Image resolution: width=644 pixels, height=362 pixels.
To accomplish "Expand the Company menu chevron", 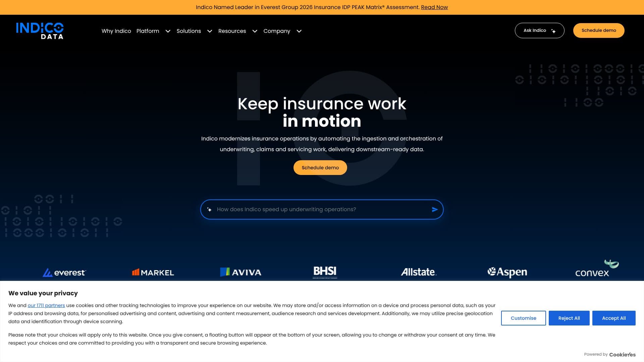I will point(299,31).
